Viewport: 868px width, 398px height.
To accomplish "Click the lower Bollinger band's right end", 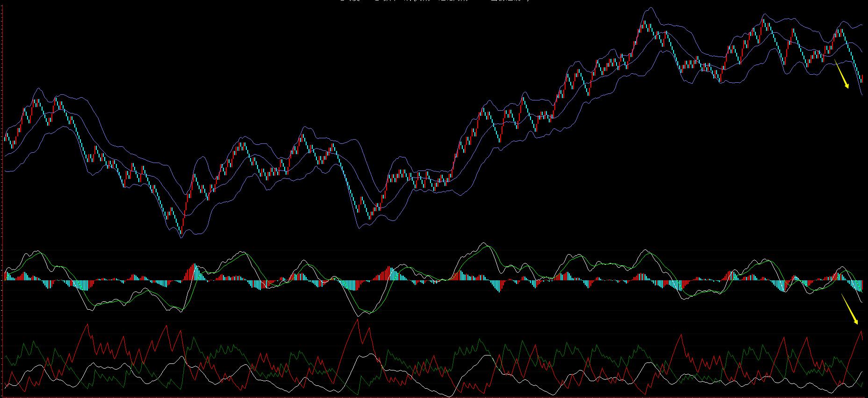I will [x=862, y=95].
